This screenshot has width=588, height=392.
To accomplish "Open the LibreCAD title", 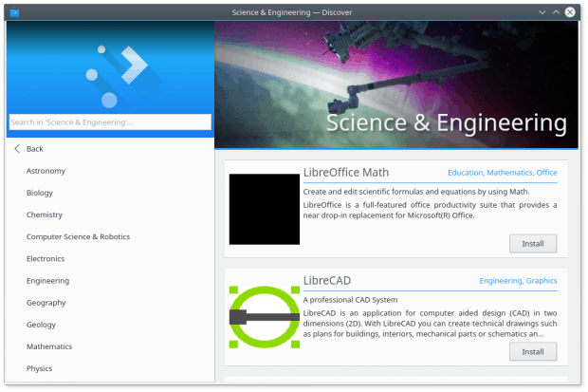I will (x=327, y=281).
